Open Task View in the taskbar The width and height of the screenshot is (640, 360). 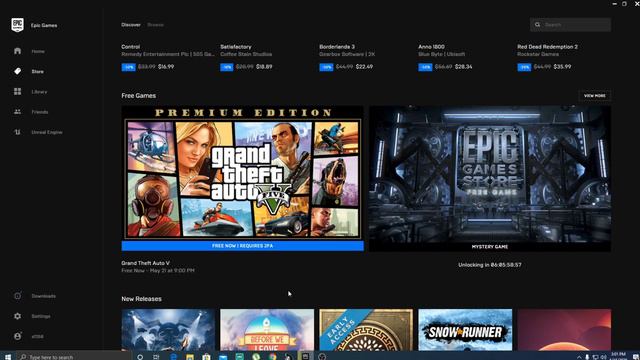pyautogui.click(x=156, y=357)
